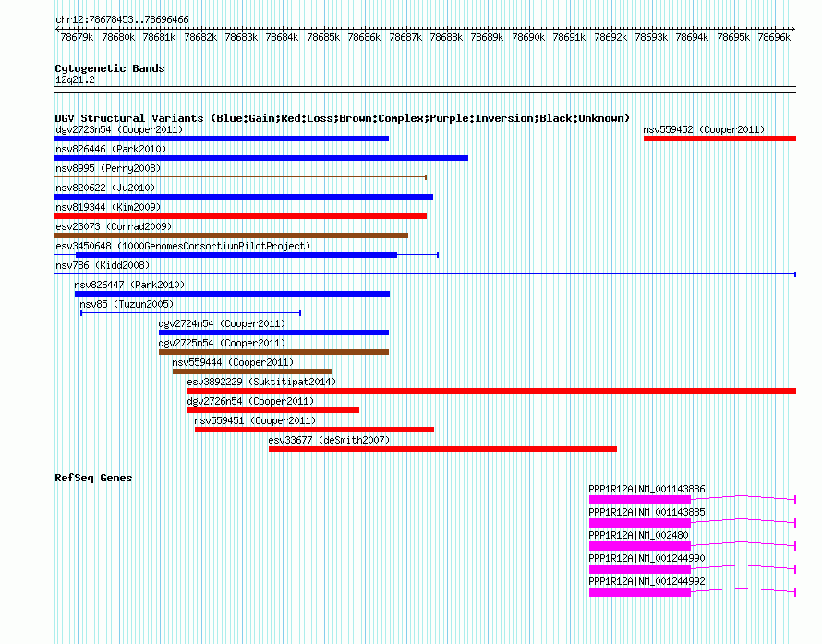Click the 78684k ruler tick label
Screen dimensions: 822x644
(282, 37)
